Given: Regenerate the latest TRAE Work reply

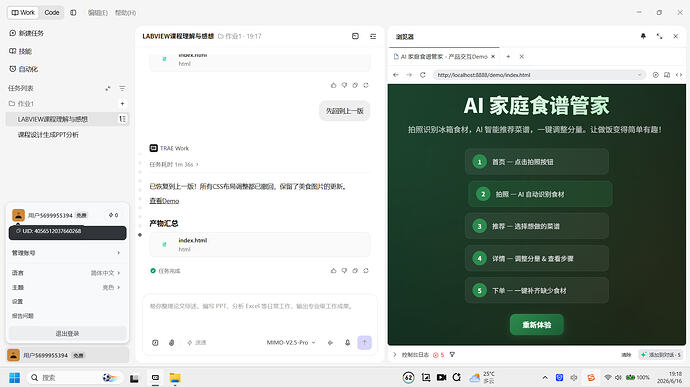Looking at the screenshot, I should [366, 271].
